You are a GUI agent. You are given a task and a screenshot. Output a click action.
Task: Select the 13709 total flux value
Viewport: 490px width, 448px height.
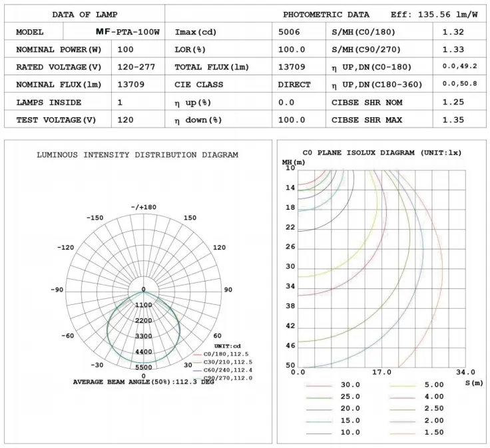pos(292,67)
